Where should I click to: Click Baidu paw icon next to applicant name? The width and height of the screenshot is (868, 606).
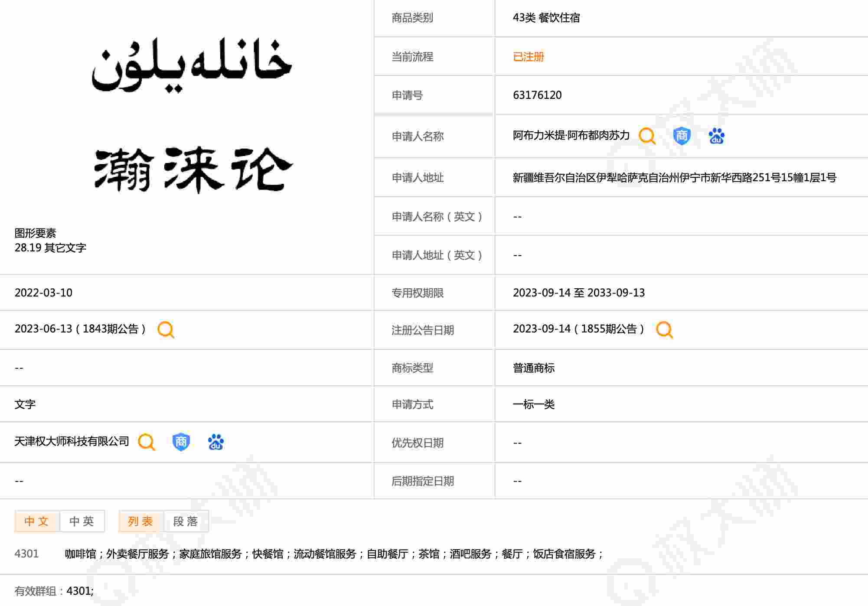[716, 136]
